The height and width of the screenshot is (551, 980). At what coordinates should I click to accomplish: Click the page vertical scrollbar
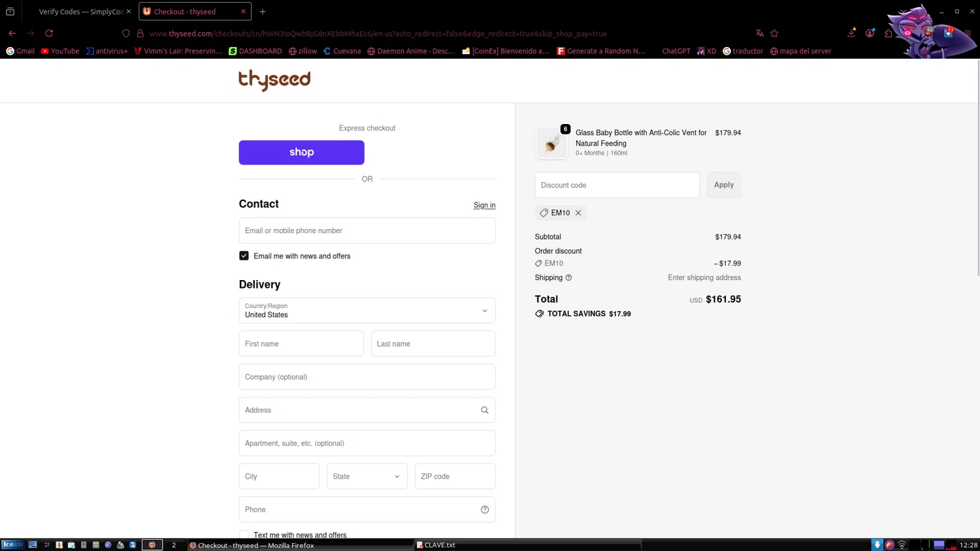click(977, 168)
